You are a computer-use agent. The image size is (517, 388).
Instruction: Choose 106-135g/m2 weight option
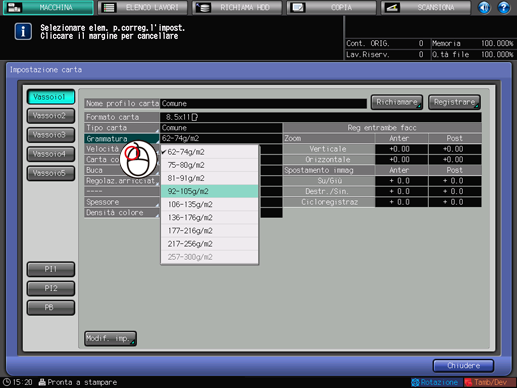(x=209, y=204)
